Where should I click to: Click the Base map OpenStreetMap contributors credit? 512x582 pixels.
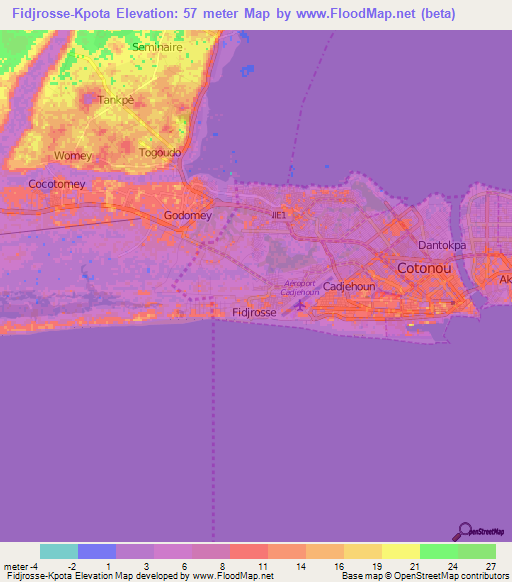pyautogui.click(x=425, y=576)
